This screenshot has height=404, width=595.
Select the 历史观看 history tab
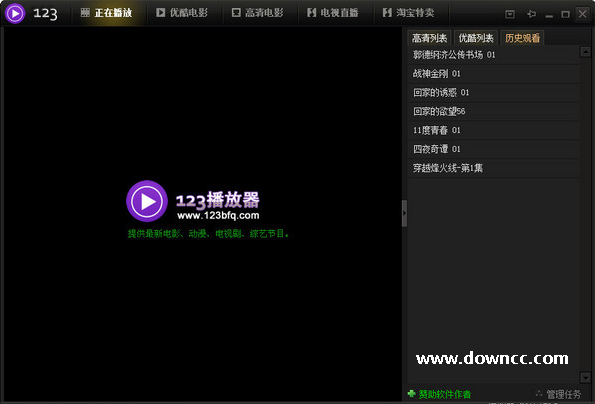click(x=522, y=38)
